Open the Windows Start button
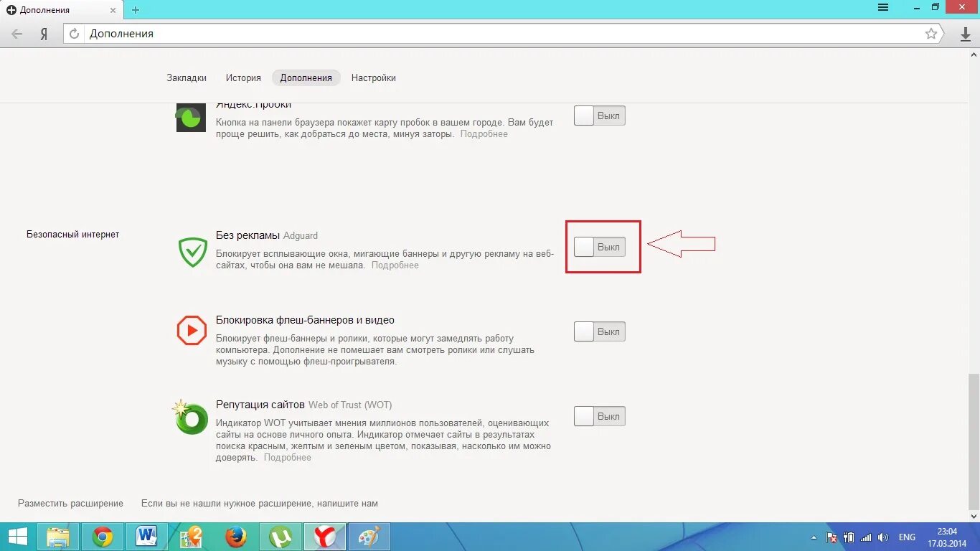 point(18,537)
